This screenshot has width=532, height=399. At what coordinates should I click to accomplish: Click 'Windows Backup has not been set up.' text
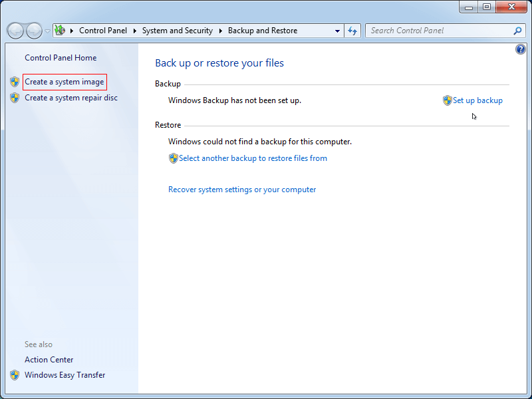tap(235, 100)
